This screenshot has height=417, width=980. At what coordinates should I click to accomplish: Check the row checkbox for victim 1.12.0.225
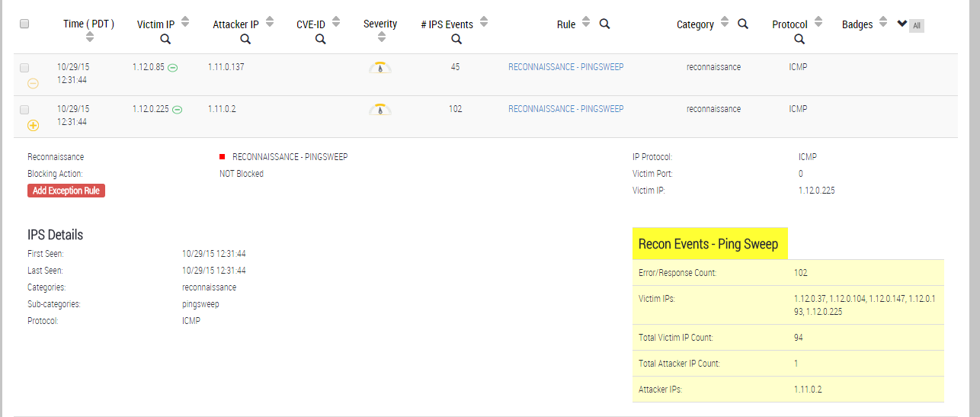tap(24, 110)
